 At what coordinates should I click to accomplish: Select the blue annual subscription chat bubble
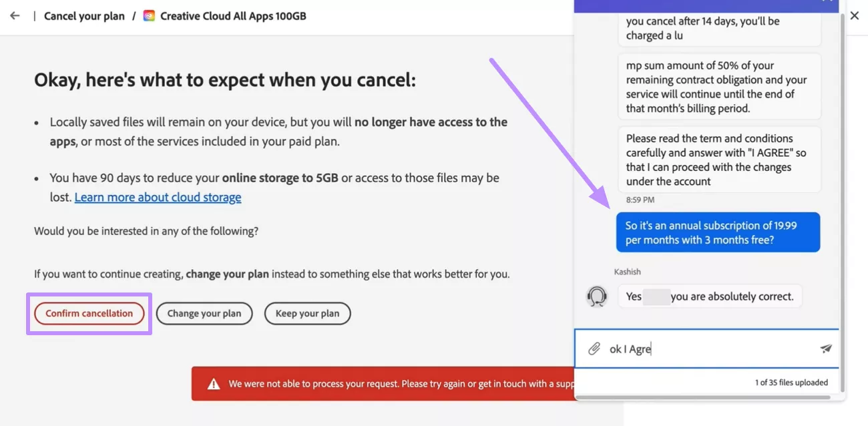718,232
